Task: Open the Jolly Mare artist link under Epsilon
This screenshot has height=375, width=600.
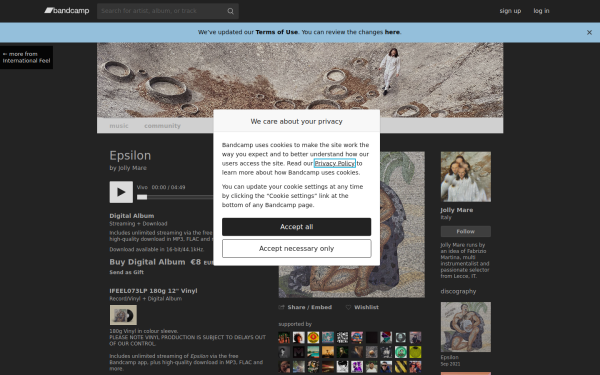Action: [x=132, y=168]
